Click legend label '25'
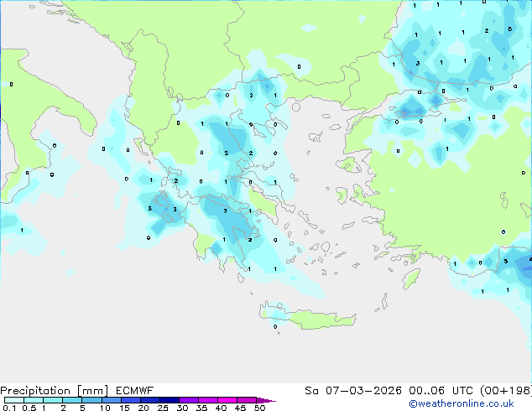Viewport: 532px width, 411px height. (x=163, y=408)
